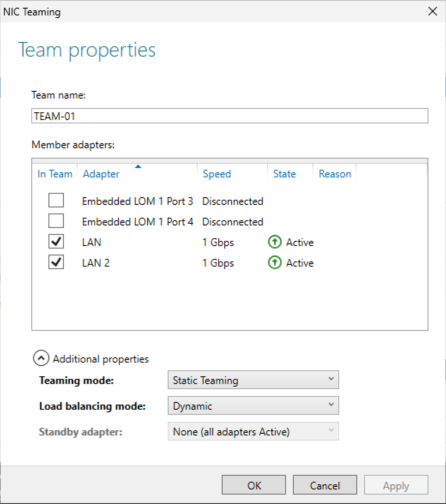The width and height of the screenshot is (446, 504).
Task: Check the Embedded LOM 1 Port 4 checkbox
Action: [56, 221]
